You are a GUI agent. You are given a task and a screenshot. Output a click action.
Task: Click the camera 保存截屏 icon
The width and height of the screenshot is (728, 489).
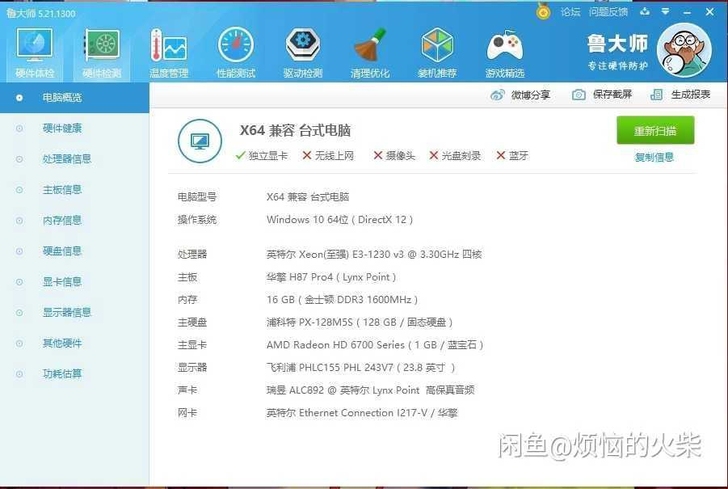tap(578, 95)
